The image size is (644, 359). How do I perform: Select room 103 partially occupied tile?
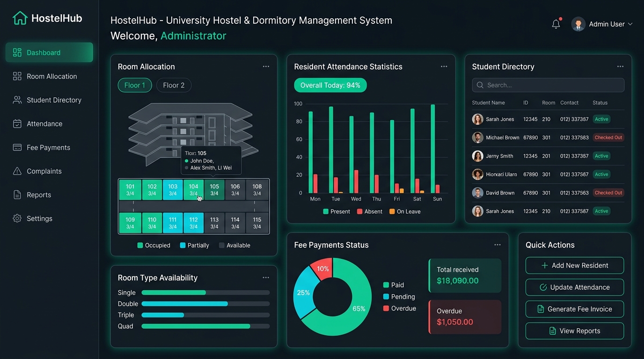tap(173, 190)
